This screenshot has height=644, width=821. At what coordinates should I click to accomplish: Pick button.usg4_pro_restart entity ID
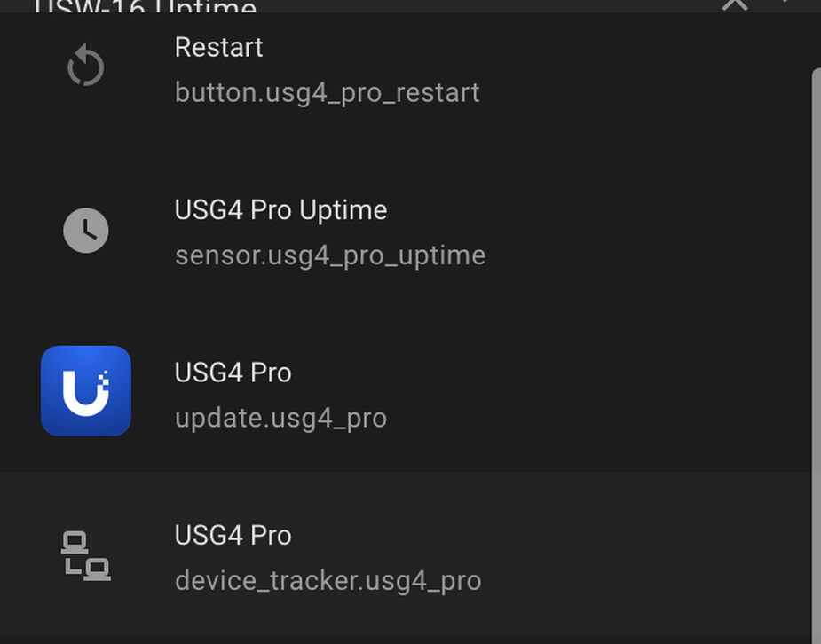(328, 93)
